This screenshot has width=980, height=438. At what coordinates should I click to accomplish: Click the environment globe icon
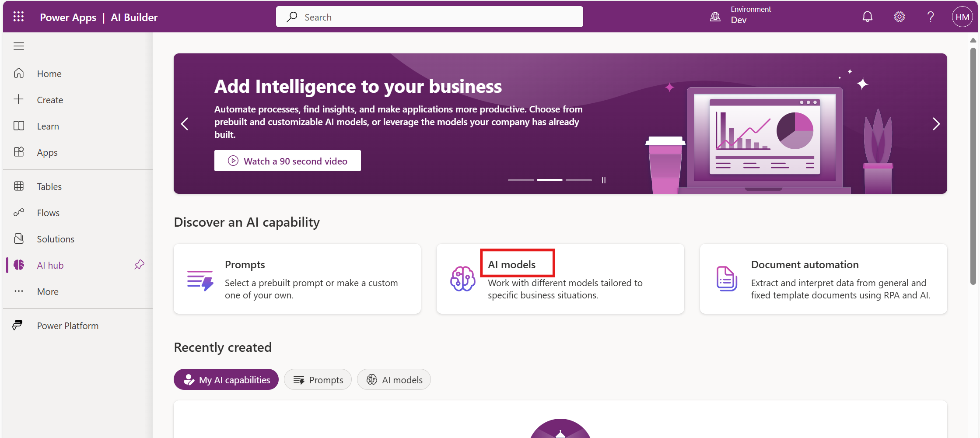pos(715,17)
